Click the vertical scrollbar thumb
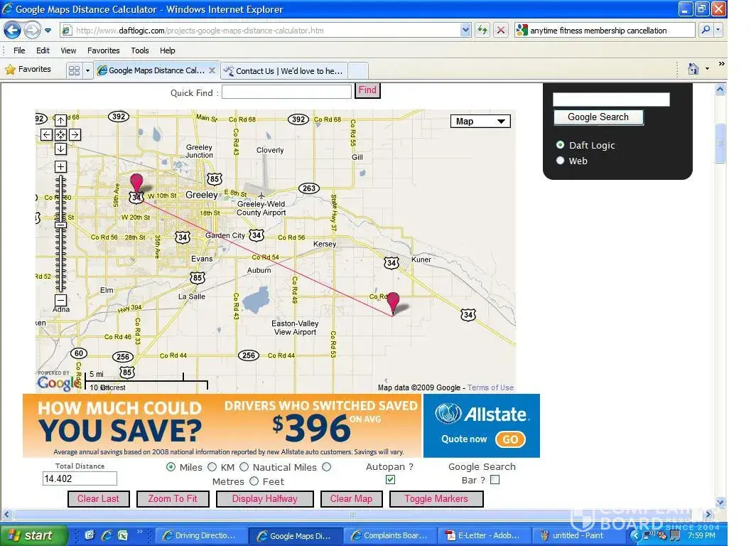This screenshot has width=756, height=546. [x=720, y=143]
